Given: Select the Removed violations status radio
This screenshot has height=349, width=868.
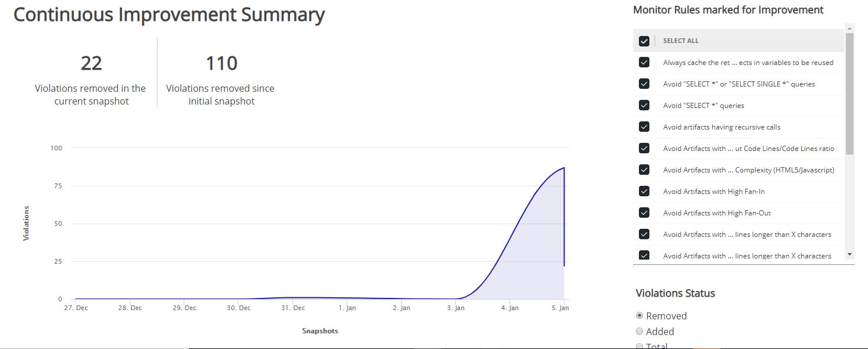Looking at the screenshot, I should point(640,315).
